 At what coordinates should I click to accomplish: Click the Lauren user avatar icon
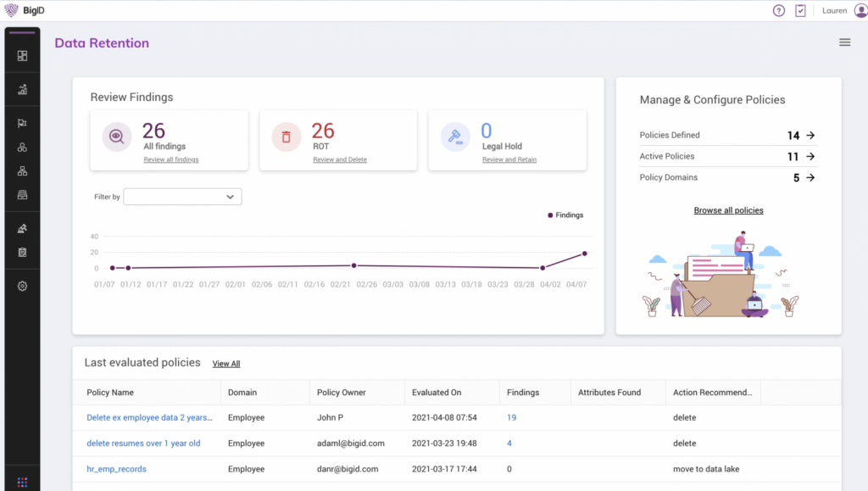(x=860, y=11)
